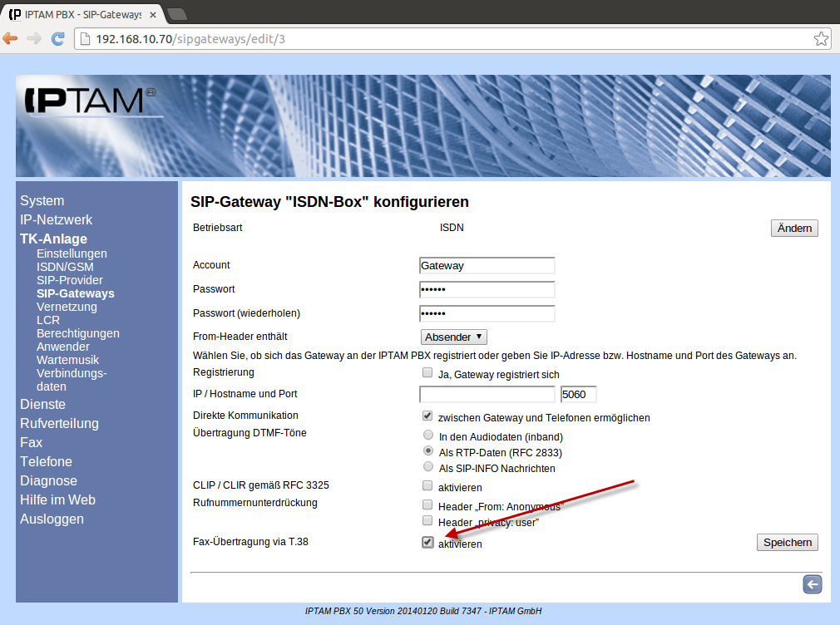Click the browser back arrow

[11, 38]
